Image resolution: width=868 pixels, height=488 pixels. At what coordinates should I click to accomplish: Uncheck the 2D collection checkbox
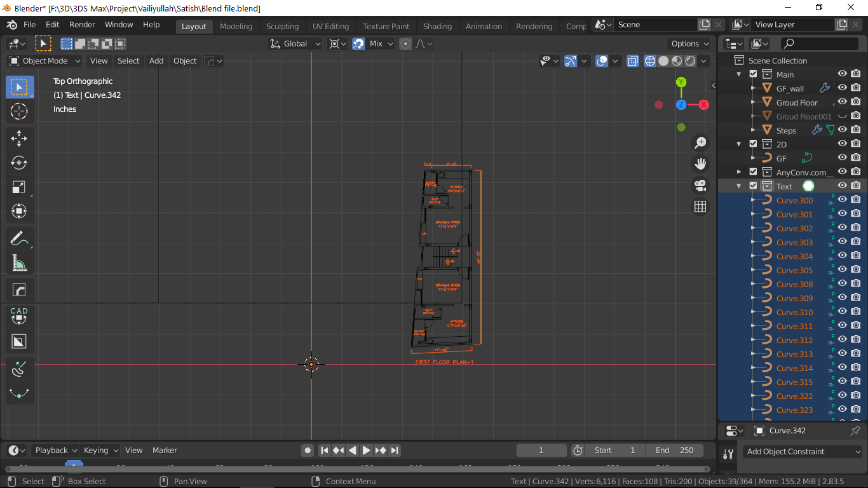754,144
